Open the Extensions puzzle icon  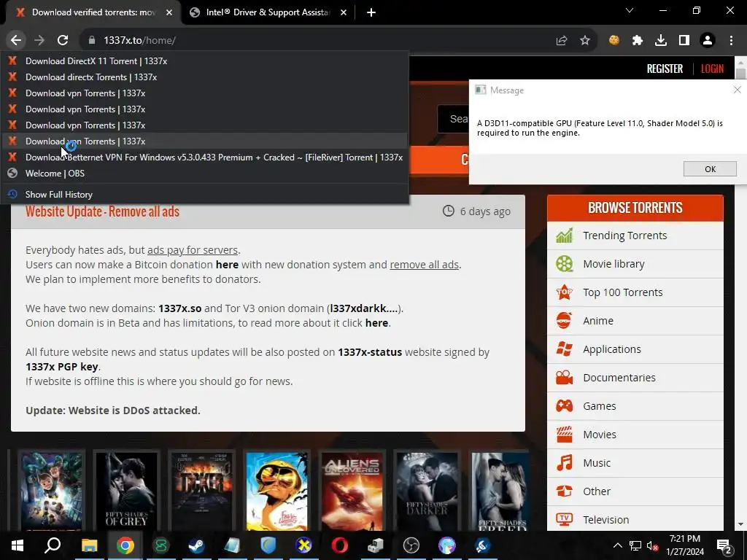tap(638, 41)
